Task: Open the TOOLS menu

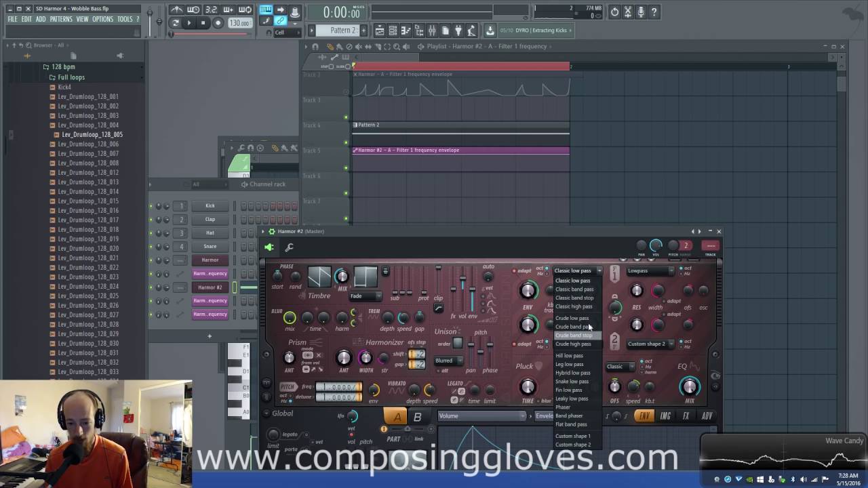Action: 125,19
